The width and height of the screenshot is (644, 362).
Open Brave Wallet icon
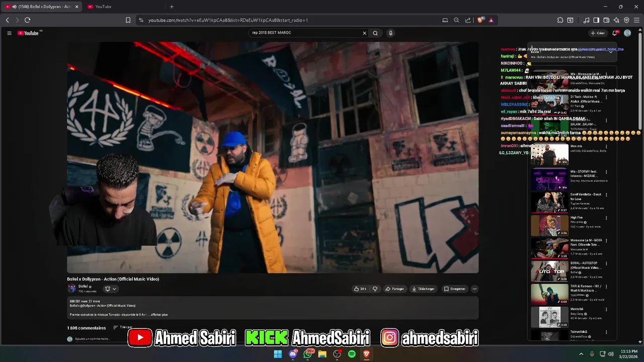click(x=606, y=20)
